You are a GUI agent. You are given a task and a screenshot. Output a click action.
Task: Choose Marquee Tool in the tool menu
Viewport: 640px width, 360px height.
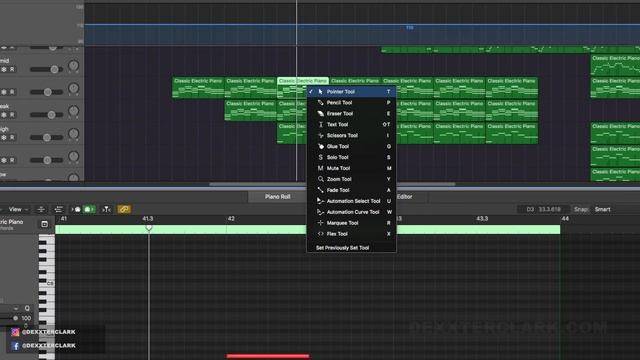pyautogui.click(x=351, y=223)
